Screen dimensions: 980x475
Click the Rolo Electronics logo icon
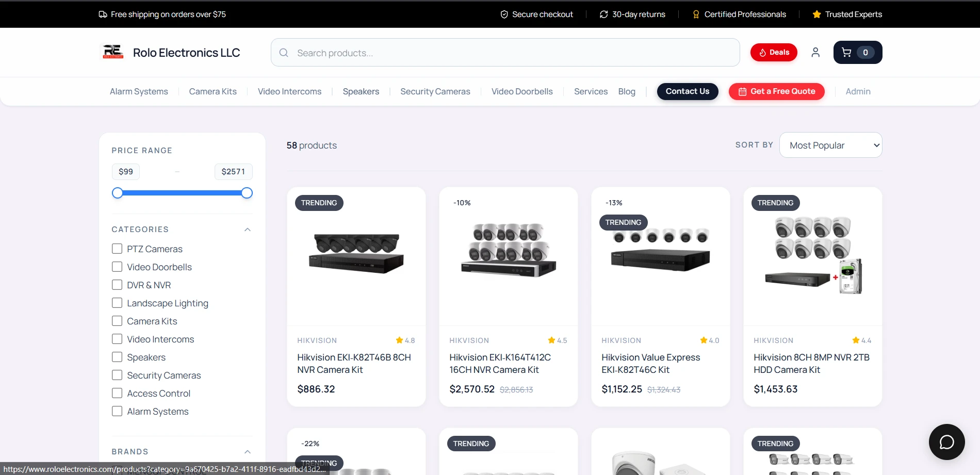[113, 52]
